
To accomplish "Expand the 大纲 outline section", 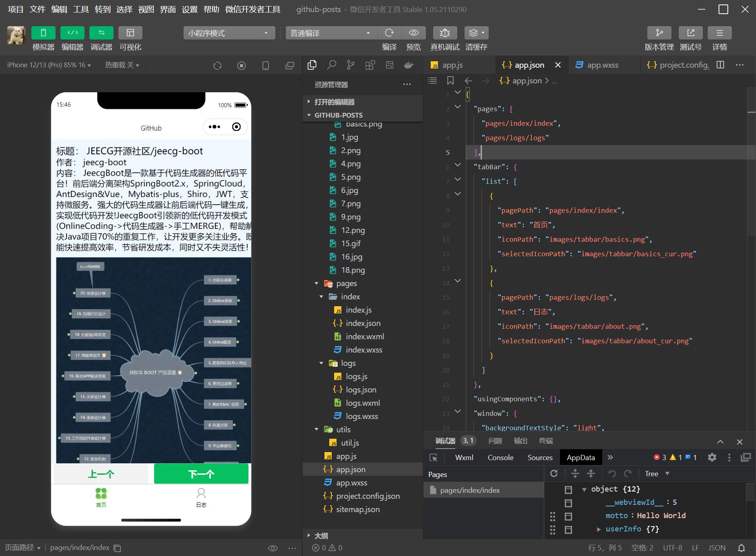I will pyautogui.click(x=363, y=535).
